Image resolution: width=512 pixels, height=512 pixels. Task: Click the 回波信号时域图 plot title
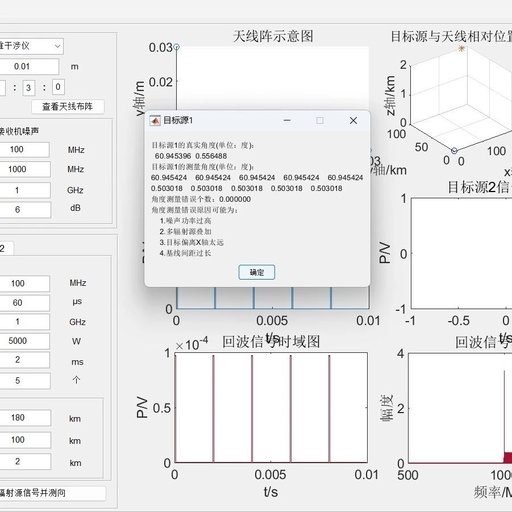(271, 342)
